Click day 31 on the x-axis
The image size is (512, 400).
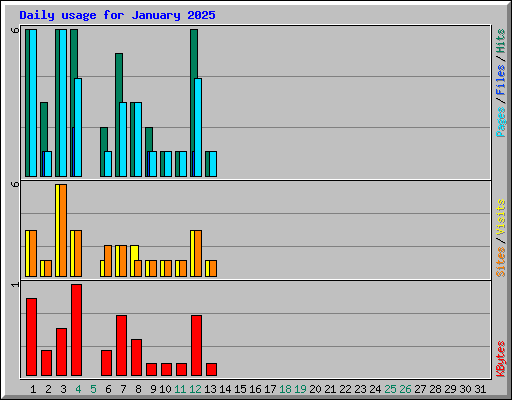click(480, 389)
